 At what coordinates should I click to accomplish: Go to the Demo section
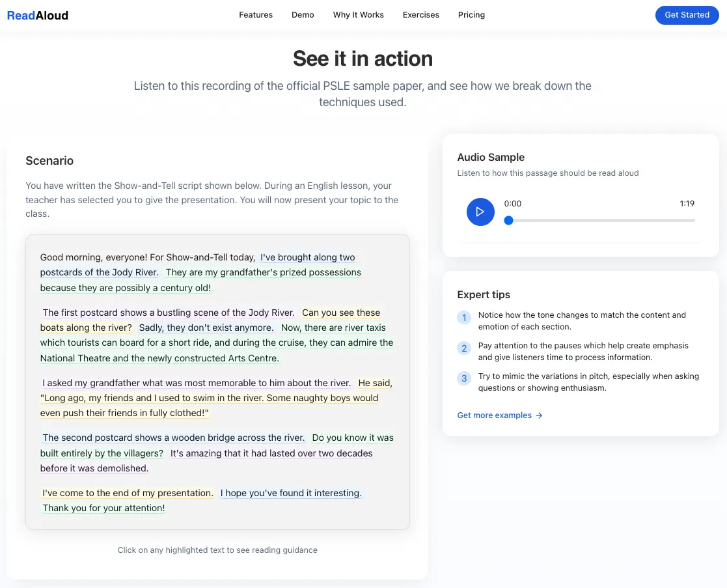(303, 15)
